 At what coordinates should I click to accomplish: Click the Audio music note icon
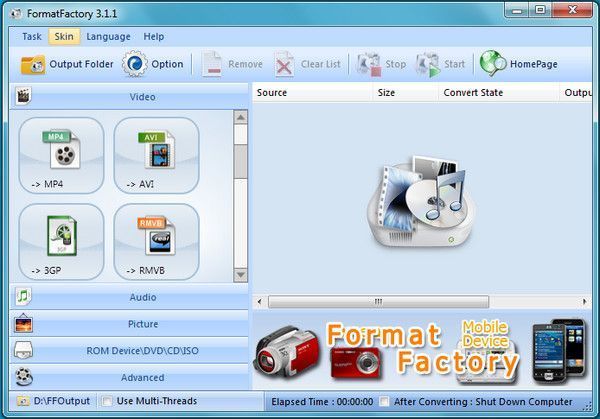point(23,297)
